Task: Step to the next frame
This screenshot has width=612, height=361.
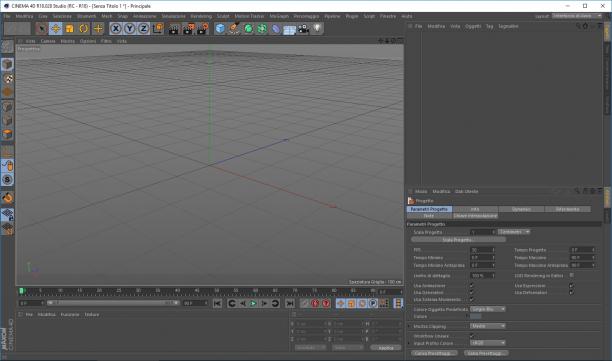Action: point(264,303)
